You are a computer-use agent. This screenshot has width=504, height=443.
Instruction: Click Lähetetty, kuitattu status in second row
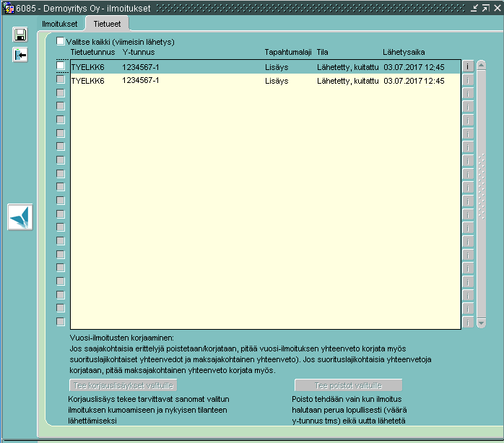click(348, 81)
